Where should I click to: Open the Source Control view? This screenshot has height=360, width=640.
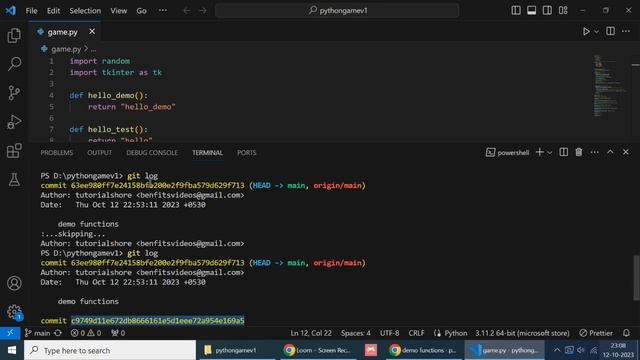[x=14, y=93]
